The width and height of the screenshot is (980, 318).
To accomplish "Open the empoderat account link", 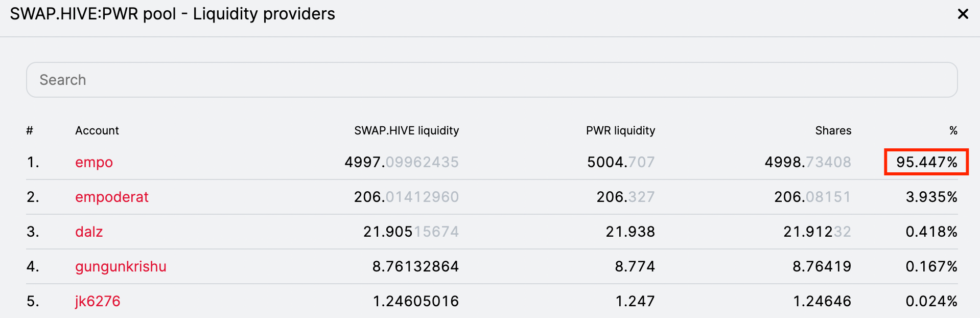I will (x=111, y=197).
